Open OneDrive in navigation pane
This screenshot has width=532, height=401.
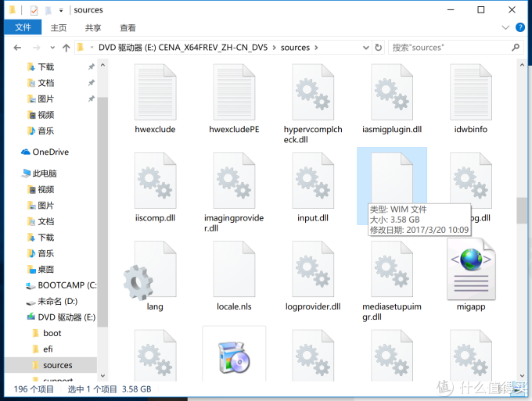coord(45,152)
